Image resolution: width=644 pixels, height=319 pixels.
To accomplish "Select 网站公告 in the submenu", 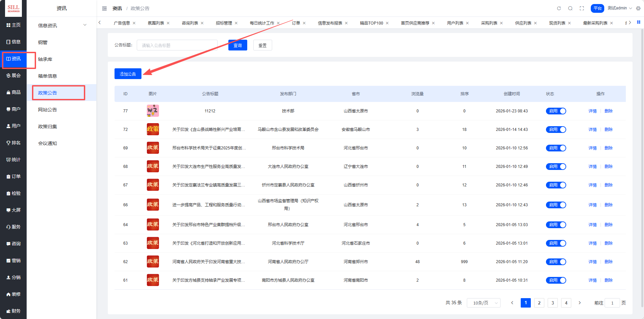I will click(47, 110).
